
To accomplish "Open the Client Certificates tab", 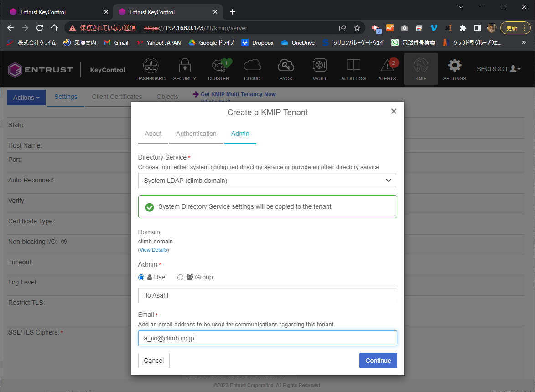I will point(117,97).
